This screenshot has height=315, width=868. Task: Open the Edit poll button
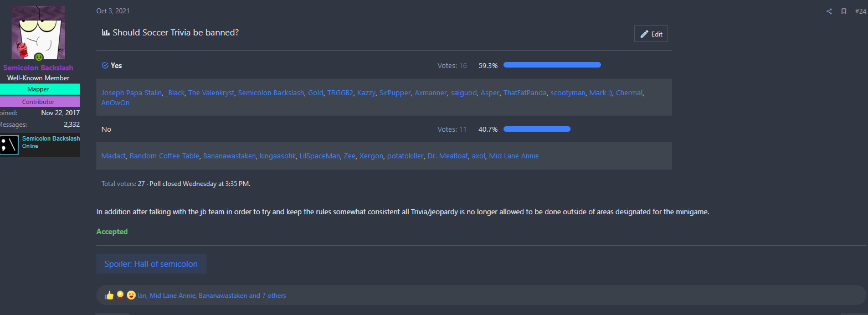click(651, 34)
